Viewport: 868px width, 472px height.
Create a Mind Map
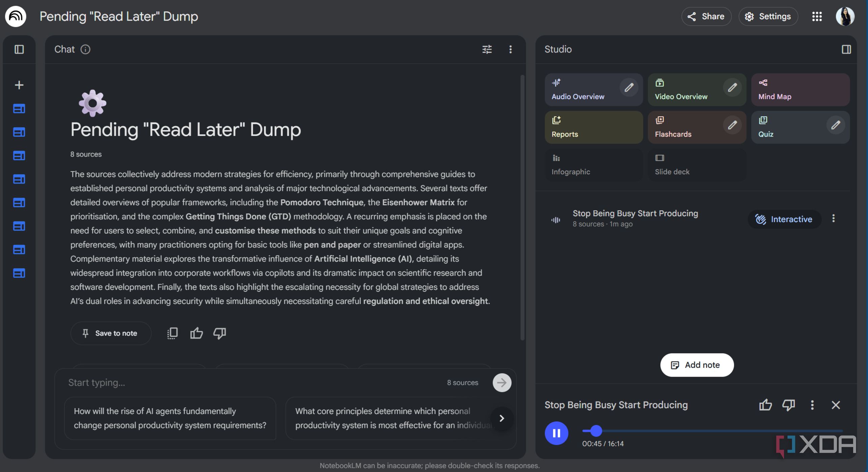(800, 90)
